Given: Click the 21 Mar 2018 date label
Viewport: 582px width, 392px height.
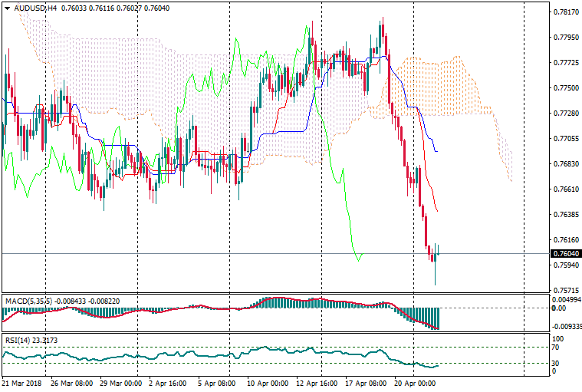Looking at the screenshot, I should click(22, 382).
